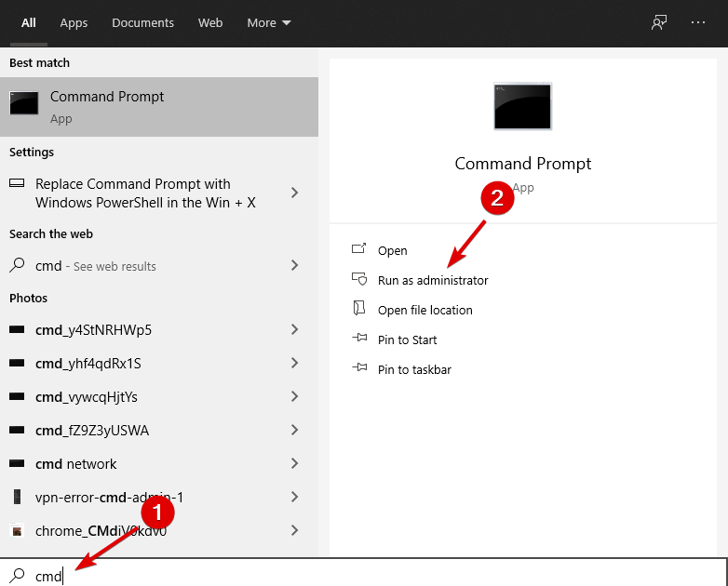Click keyboard icon beside Replace Command Prompt setting
728x586 pixels.
tap(17, 183)
